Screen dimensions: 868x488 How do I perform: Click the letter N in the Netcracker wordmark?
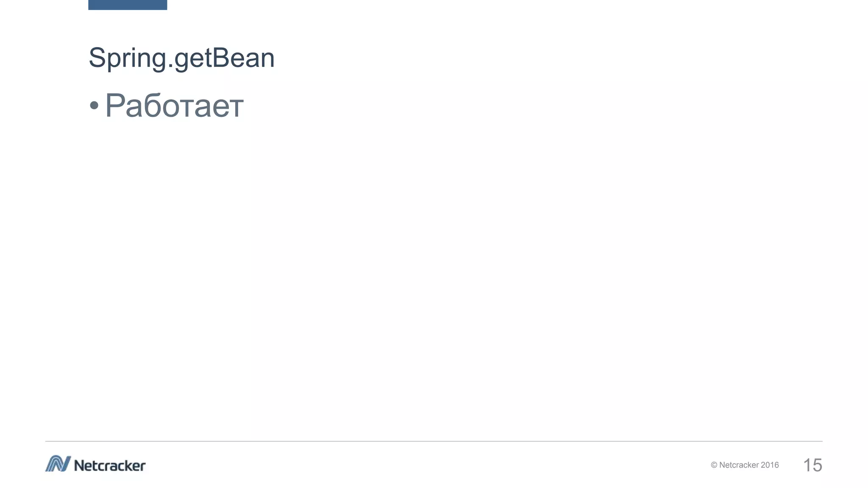coord(80,466)
